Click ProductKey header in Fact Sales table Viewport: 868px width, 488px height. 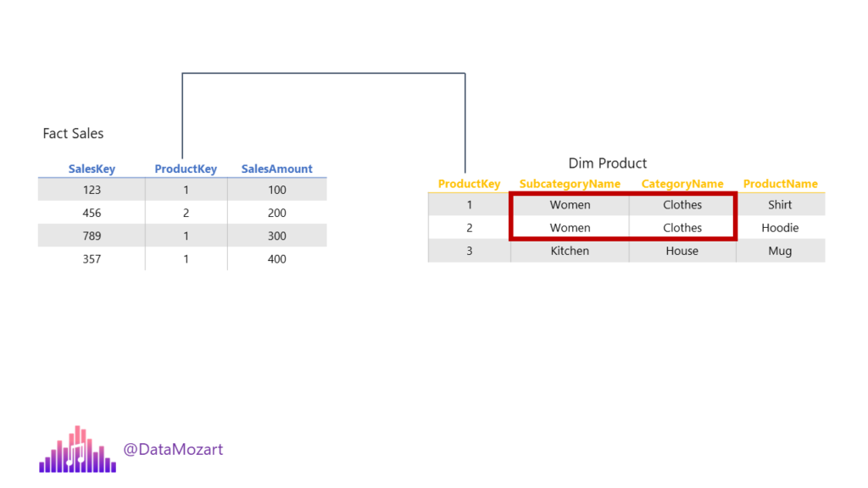(186, 169)
